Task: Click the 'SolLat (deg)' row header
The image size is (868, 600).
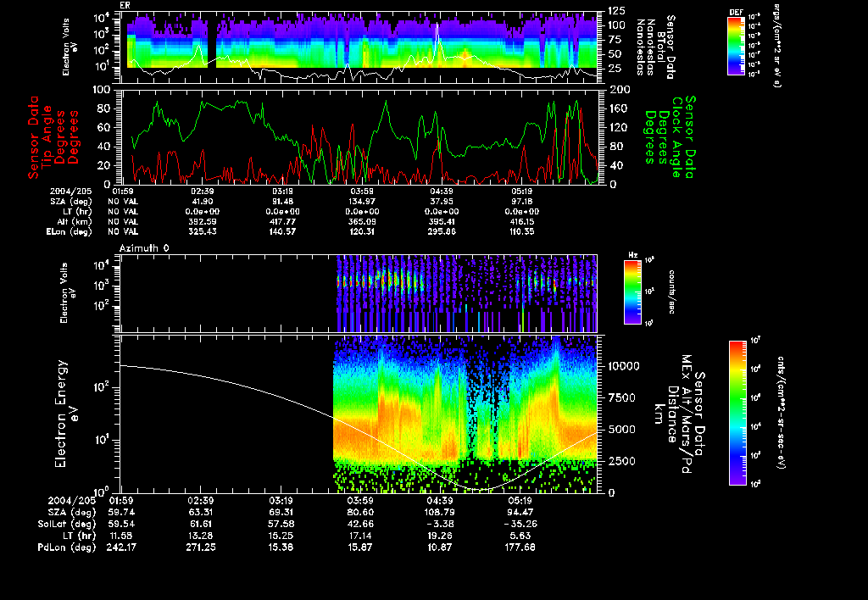Action: [69, 525]
